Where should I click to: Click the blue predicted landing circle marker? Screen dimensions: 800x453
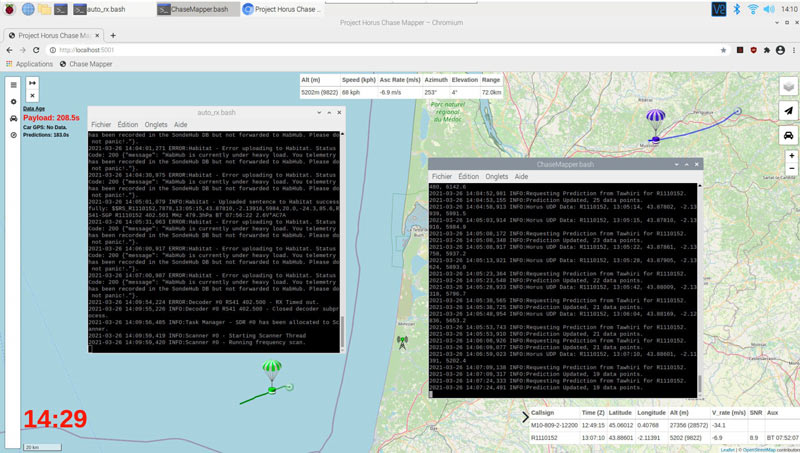coord(738,111)
